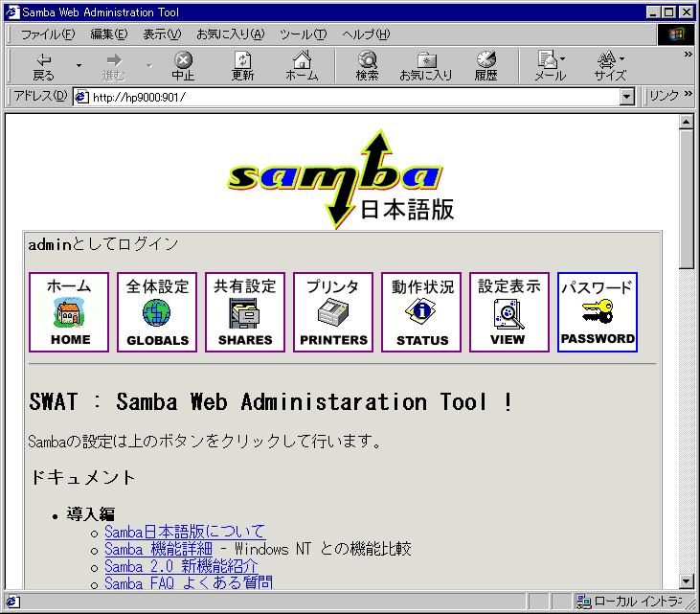Open the Samba 2.0 新機能紹介 link
This screenshot has height=614, width=700.
(x=181, y=566)
